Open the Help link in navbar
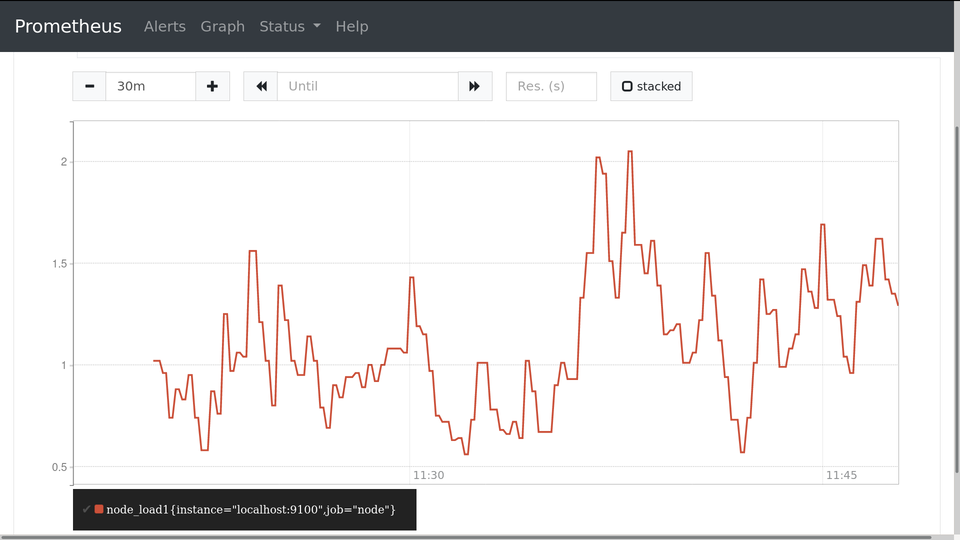Screen dimensions: 960x540 pyautogui.click(x=352, y=26)
